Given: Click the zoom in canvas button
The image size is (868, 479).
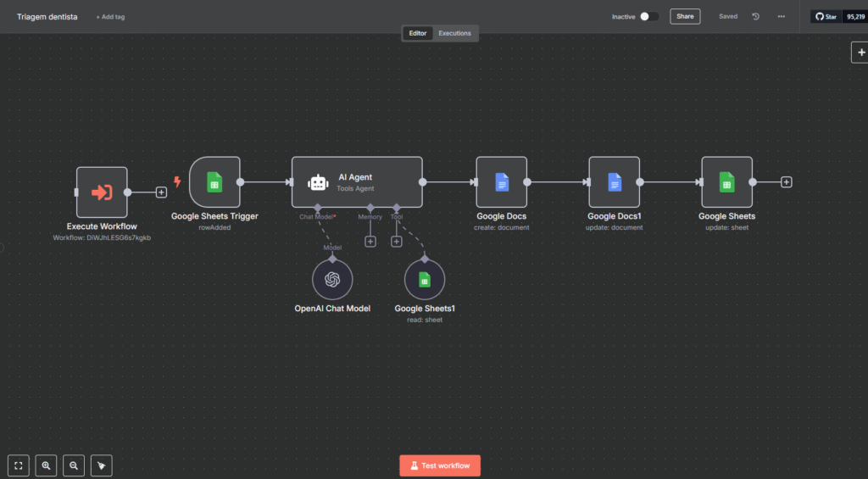Looking at the screenshot, I should [x=47, y=465].
